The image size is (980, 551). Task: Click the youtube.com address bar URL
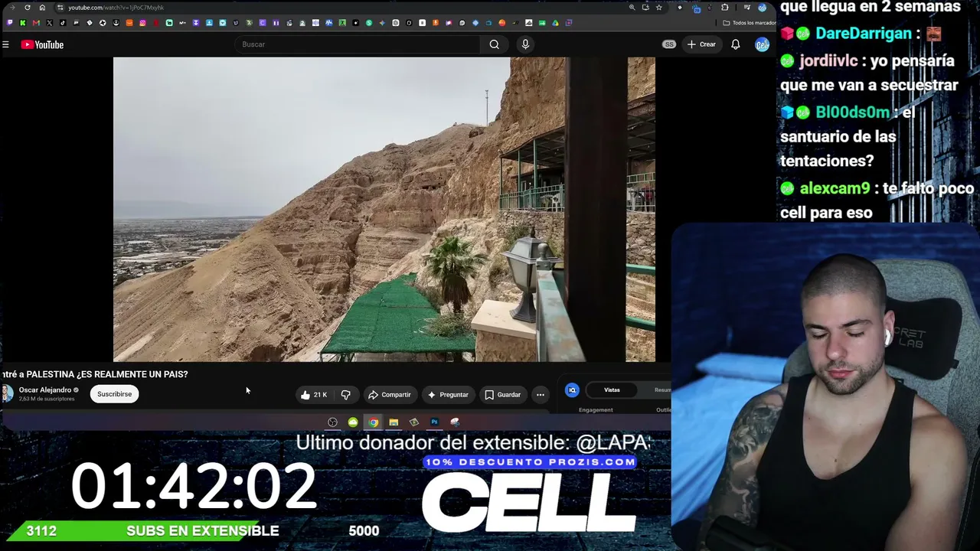coord(116,8)
